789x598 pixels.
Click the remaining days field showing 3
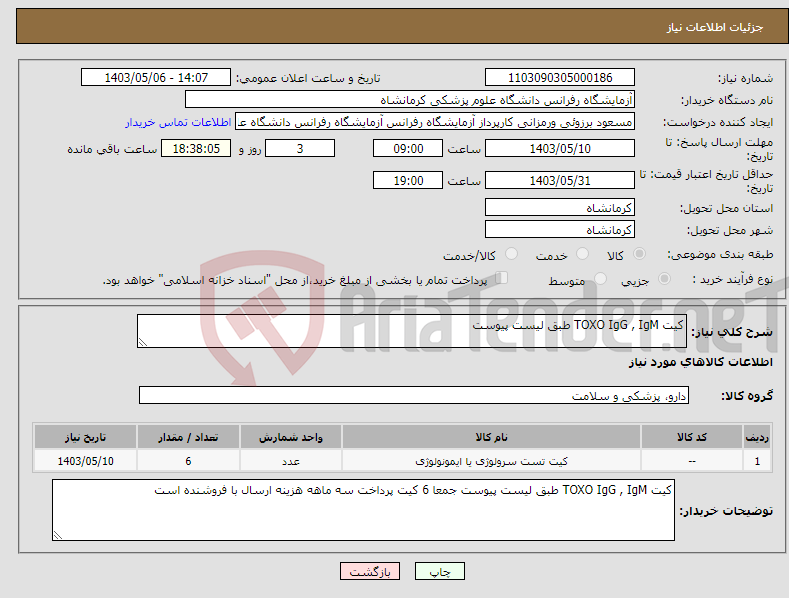pos(300,148)
